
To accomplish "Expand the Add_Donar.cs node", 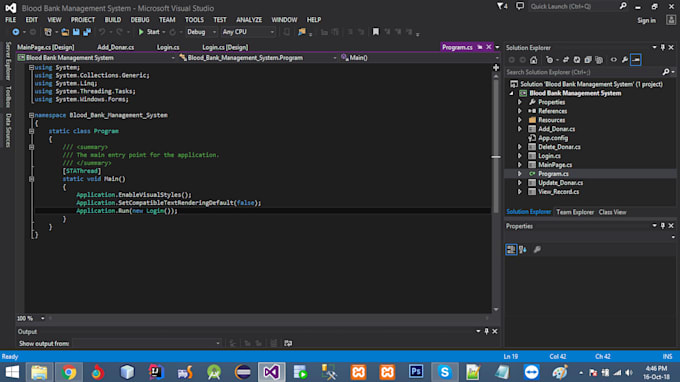I will click(520, 129).
